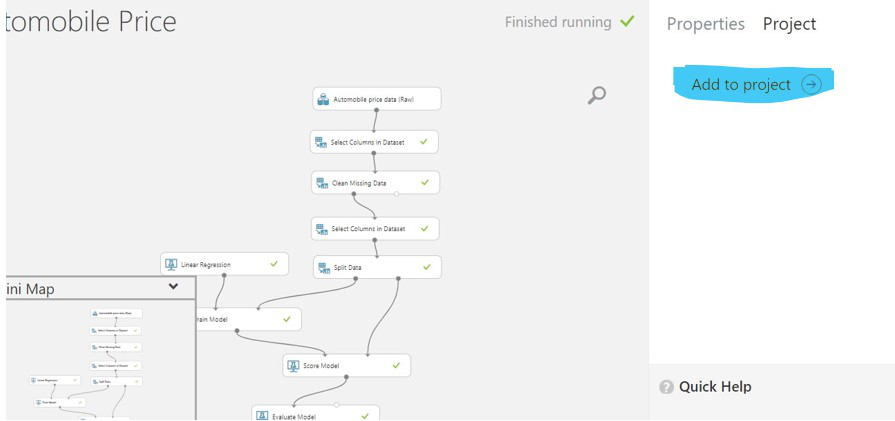Collapse the Mini Map panel chevron
The width and height of the screenshot is (895, 421).
pyautogui.click(x=173, y=287)
